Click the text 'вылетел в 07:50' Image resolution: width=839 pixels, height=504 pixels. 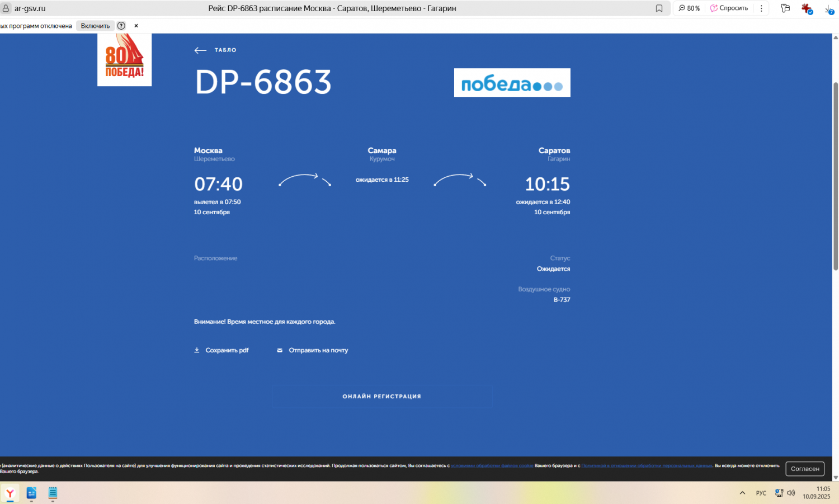(218, 202)
